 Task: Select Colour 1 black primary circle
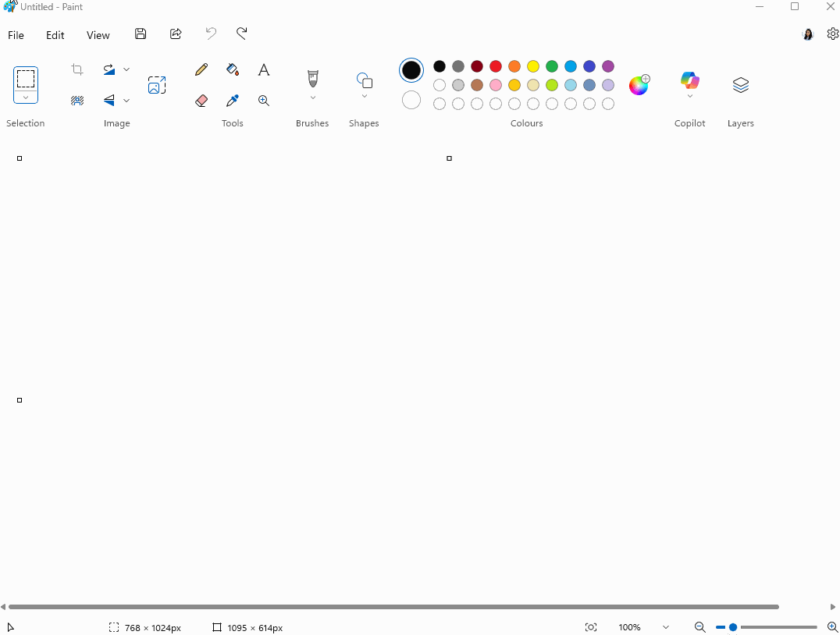coord(411,70)
